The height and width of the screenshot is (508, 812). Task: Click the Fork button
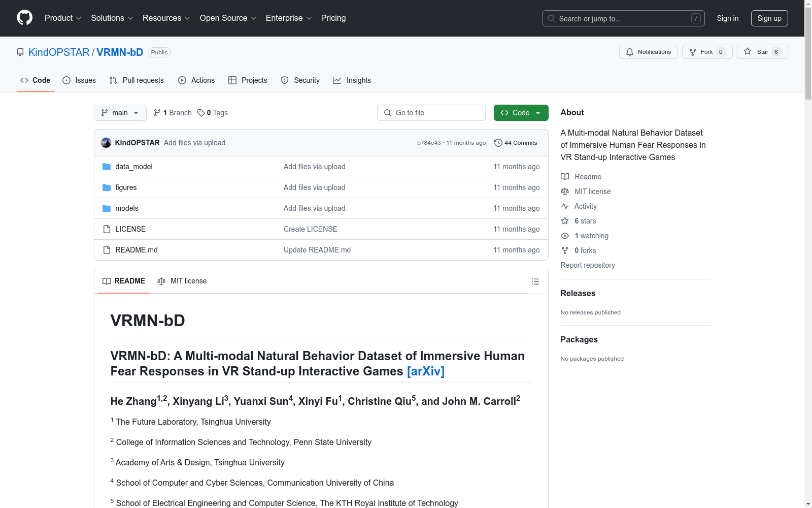click(707, 52)
